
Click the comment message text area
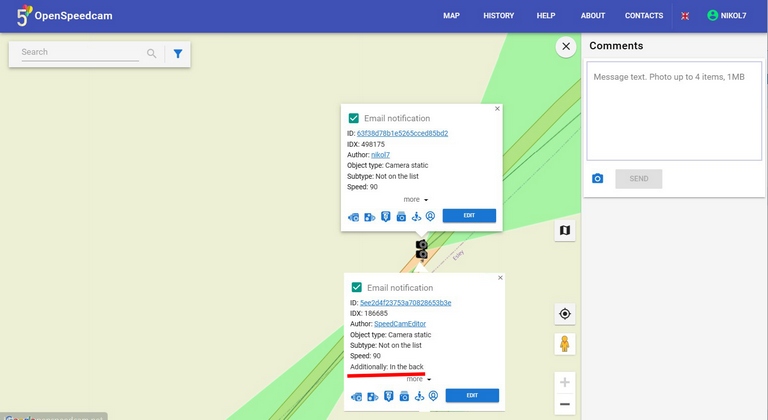pyautogui.click(x=674, y=111)
